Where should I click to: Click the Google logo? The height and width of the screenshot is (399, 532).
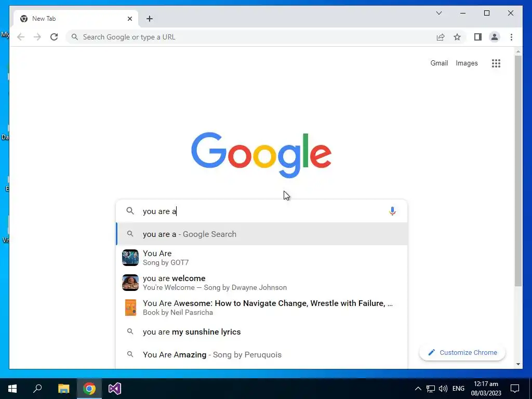[261, 155]
